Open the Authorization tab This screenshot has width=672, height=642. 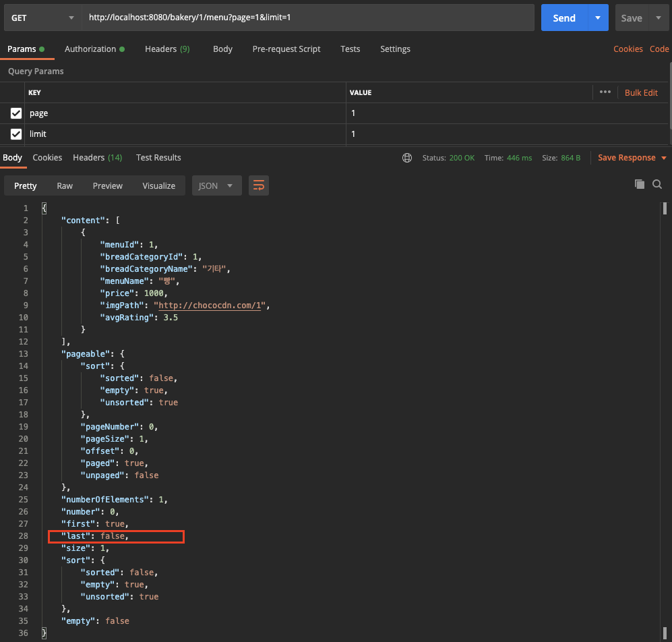(95, 49)
